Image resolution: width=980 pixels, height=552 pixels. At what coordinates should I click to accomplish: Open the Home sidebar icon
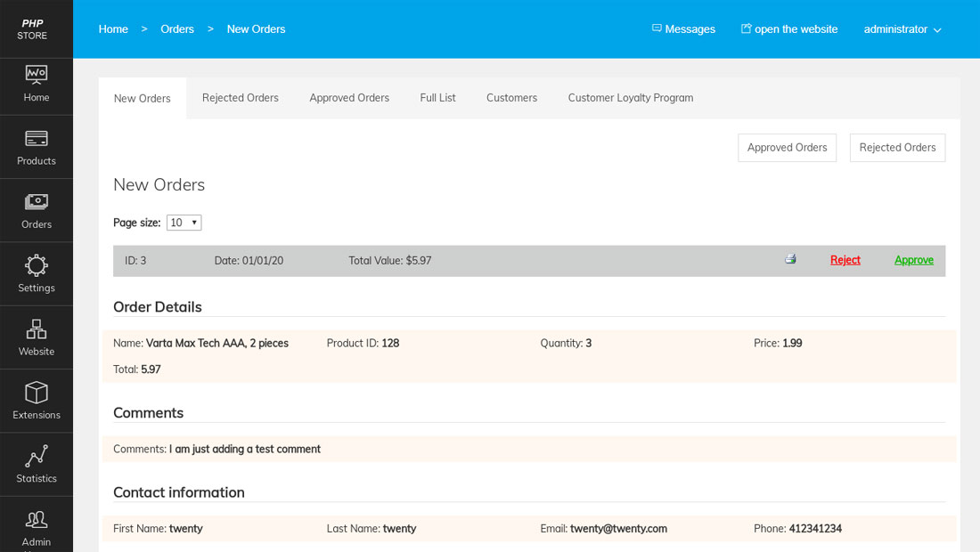[x=37, y=75]
